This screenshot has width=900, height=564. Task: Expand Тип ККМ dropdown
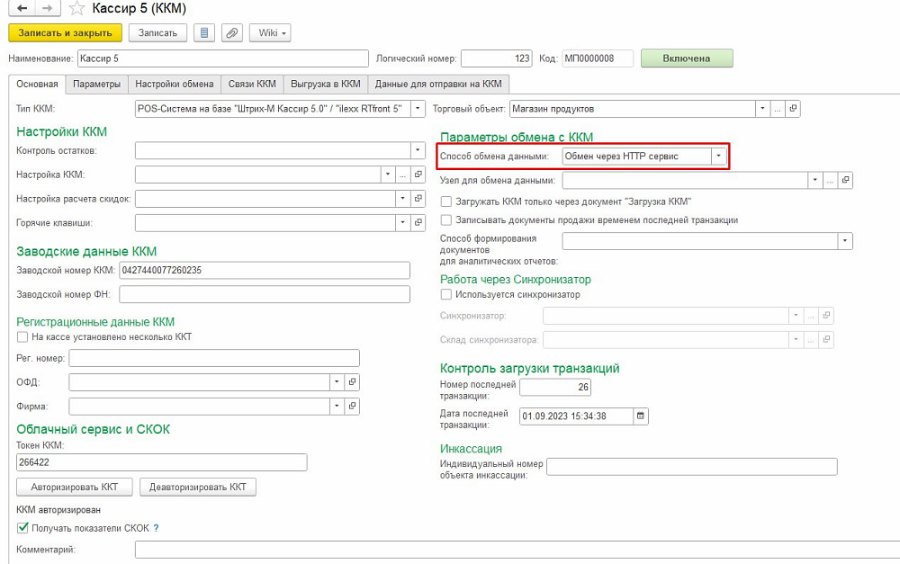click(418, 108)
